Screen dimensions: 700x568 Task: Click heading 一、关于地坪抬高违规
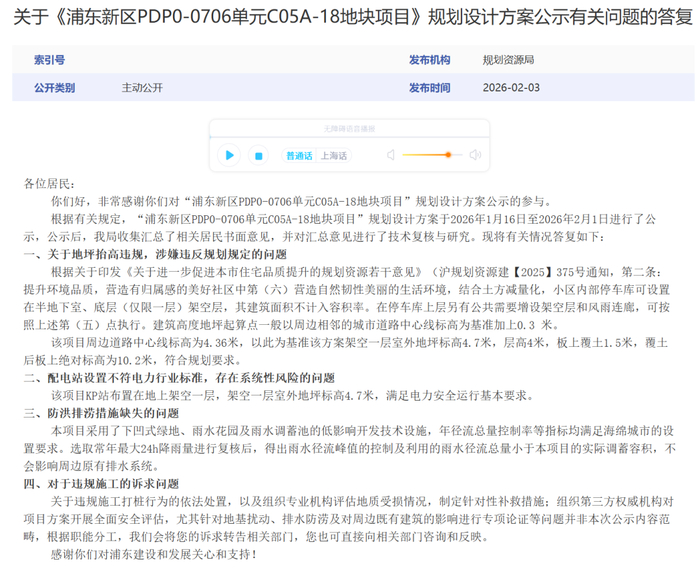point(155,255)
